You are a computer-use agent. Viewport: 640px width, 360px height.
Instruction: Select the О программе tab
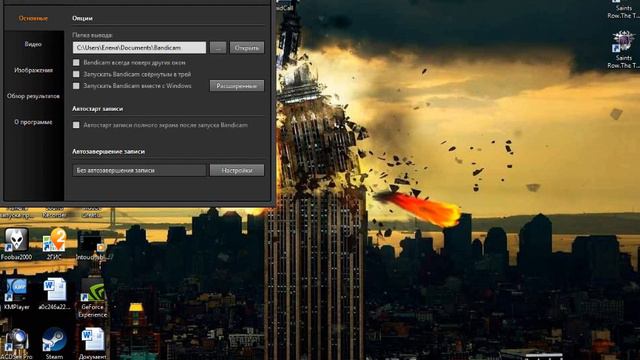33,122
